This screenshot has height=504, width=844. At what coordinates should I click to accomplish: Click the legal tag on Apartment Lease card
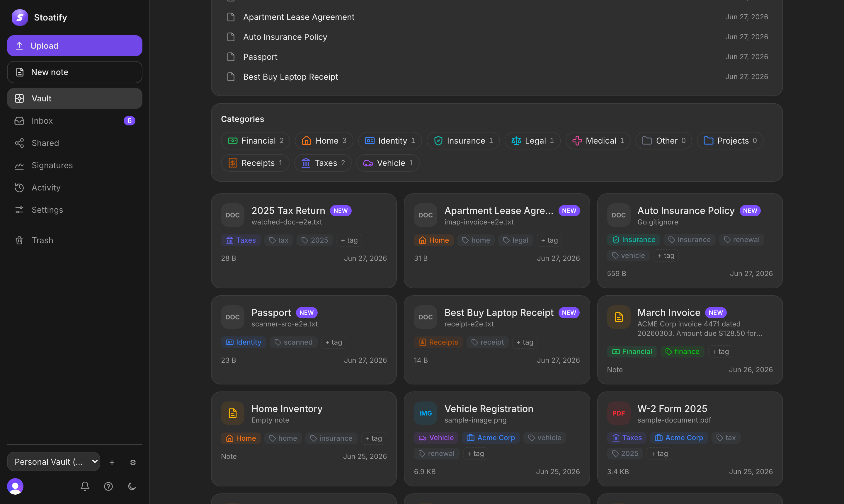[515, 240]
